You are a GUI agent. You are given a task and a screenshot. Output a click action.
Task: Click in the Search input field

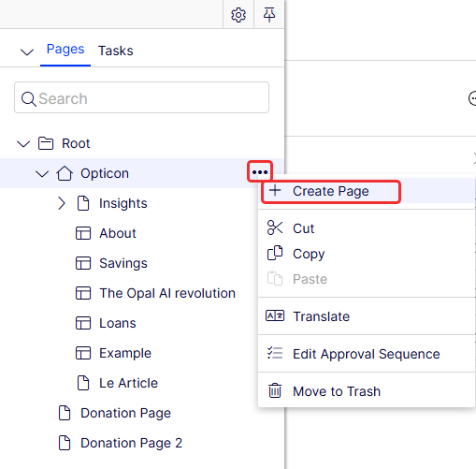pos(141,97)
